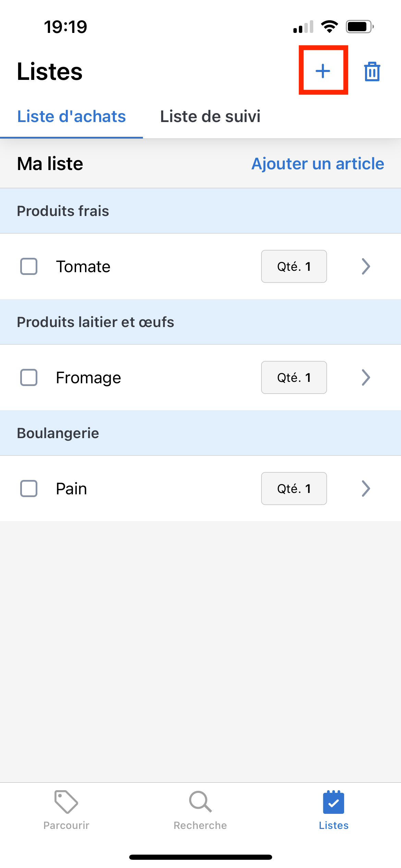Image resolution: width=401 pixels, height=868 pixels.
Task: Tap the Ajouter un article link
Action: pos(318,164)
